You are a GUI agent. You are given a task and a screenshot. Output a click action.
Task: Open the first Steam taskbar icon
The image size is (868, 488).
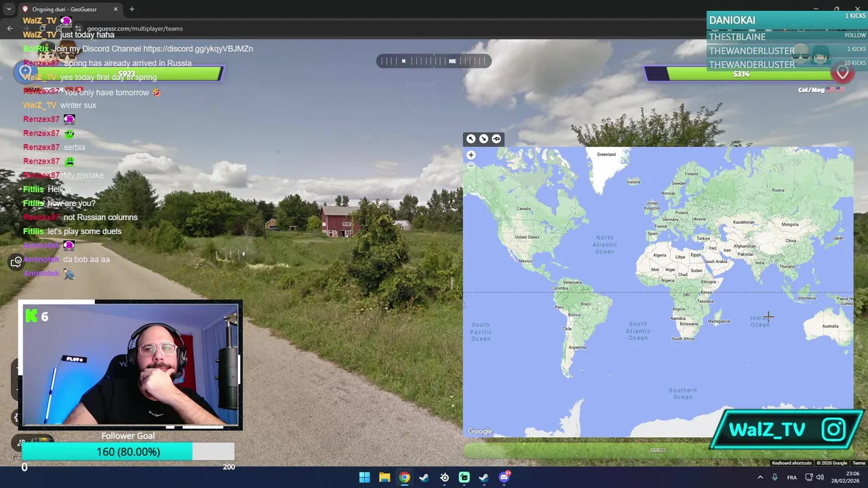point(424,478)
